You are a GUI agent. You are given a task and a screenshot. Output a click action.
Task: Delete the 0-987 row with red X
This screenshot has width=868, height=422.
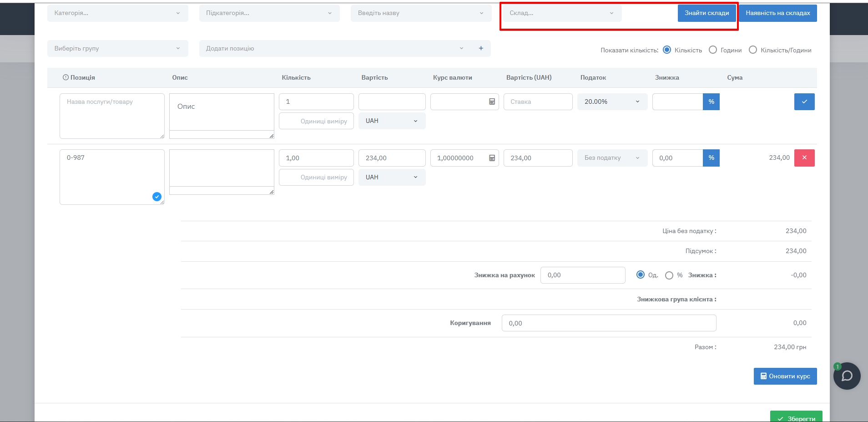[804, 158]
